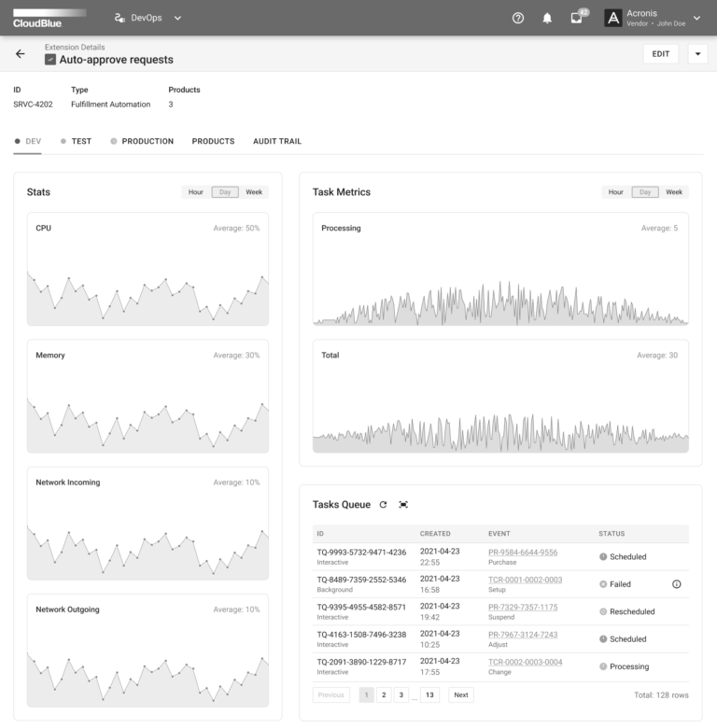Open the help question mark icon
Screen dimensions: 717x728
pos(518,18)
